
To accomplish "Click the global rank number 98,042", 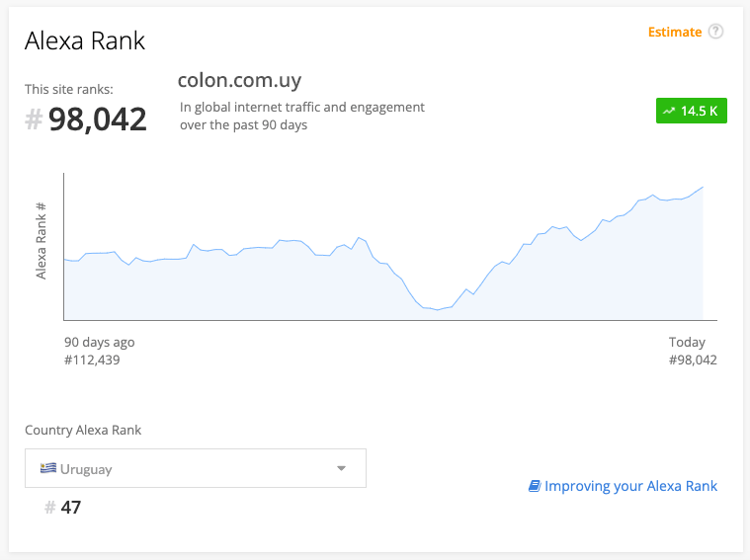I will click(x=97, y=120).
